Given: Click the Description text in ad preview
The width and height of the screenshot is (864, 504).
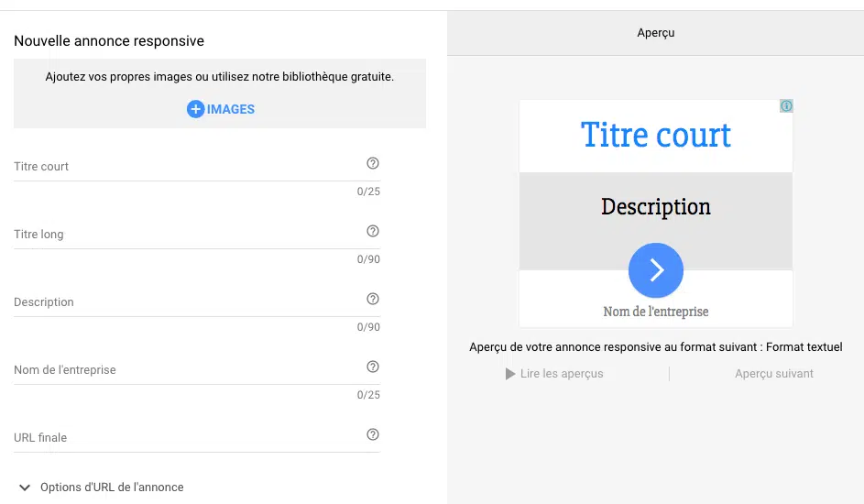Looking at the screenshot, I should (656, 207).
